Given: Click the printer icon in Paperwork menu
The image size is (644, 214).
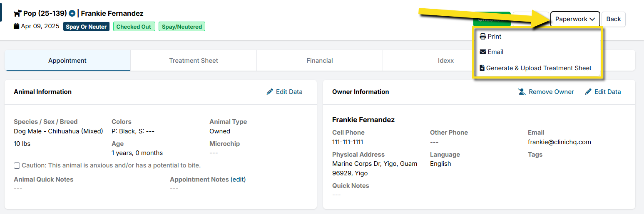Looking at the screenshot, I should 483,37.
